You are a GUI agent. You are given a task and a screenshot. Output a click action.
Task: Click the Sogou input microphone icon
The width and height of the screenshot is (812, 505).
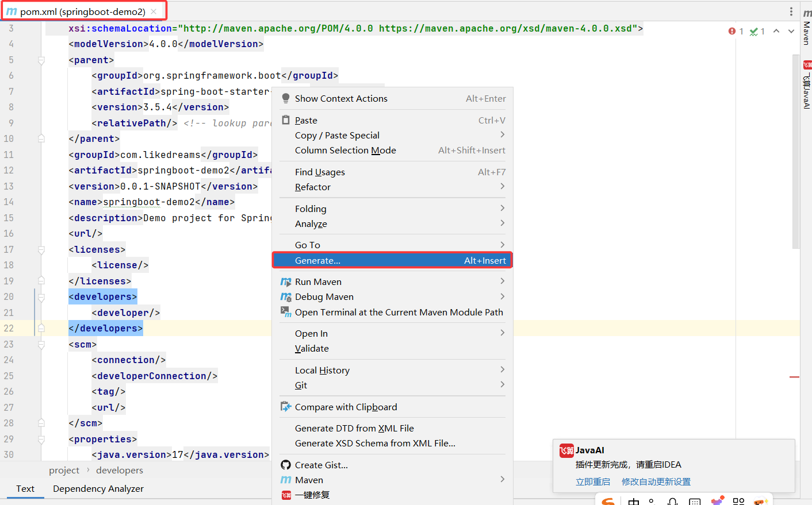(673, 502)
